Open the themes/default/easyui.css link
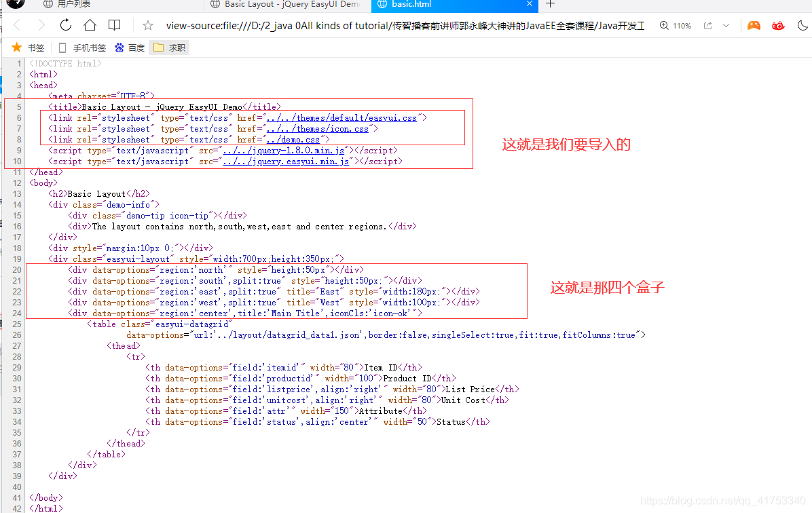The width and height of the screenshot is (812, 513). [342, 118]
